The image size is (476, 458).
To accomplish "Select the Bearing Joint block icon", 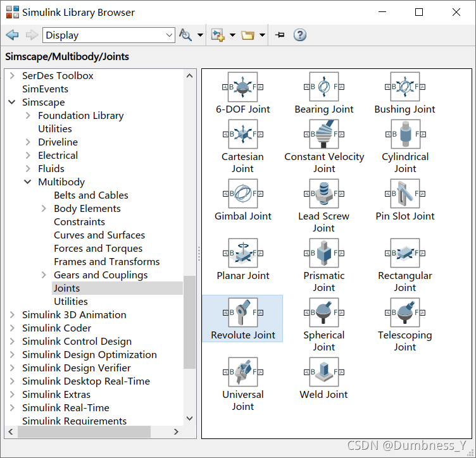I will pyautogui.click(x=324, y=87).
